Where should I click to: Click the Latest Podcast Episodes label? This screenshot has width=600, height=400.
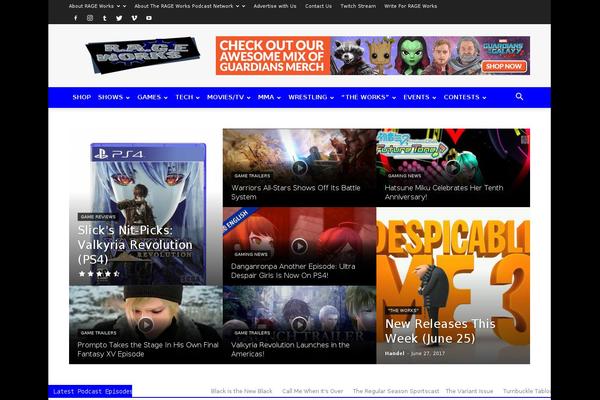pyautogui.click(x=90, y=391)
